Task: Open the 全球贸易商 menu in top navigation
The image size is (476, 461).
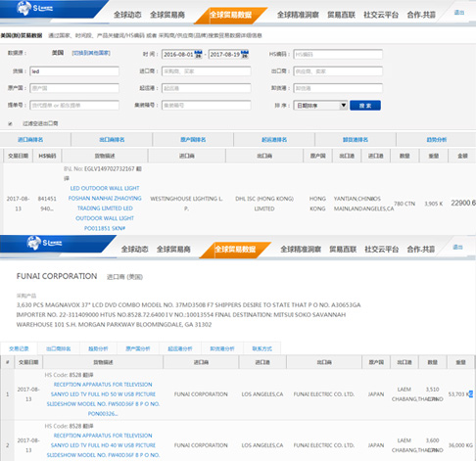Action: pyautogui.click(x=167, y=15)
